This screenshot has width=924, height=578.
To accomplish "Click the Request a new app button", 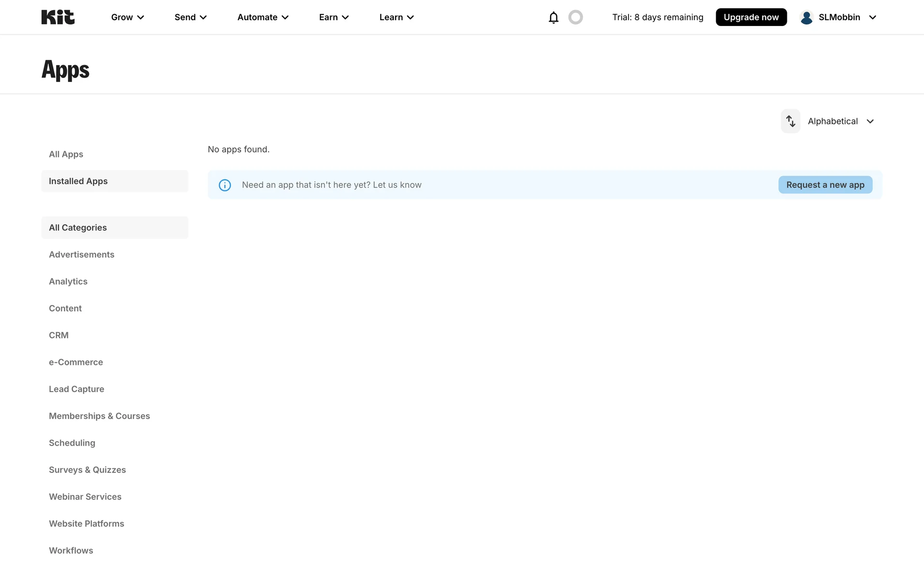I will pyautogui.click(x=825, y=185).
